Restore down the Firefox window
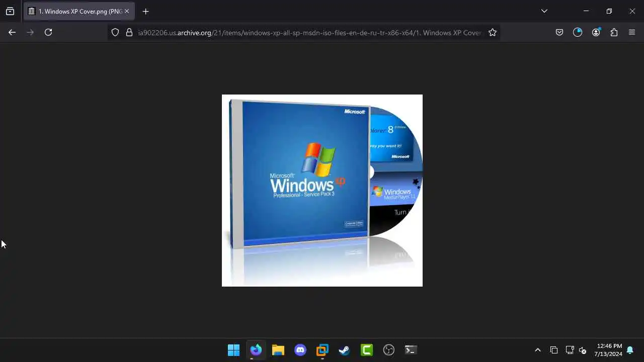The width and height of the screenshot is (644, 362). (x=609, y=11)
